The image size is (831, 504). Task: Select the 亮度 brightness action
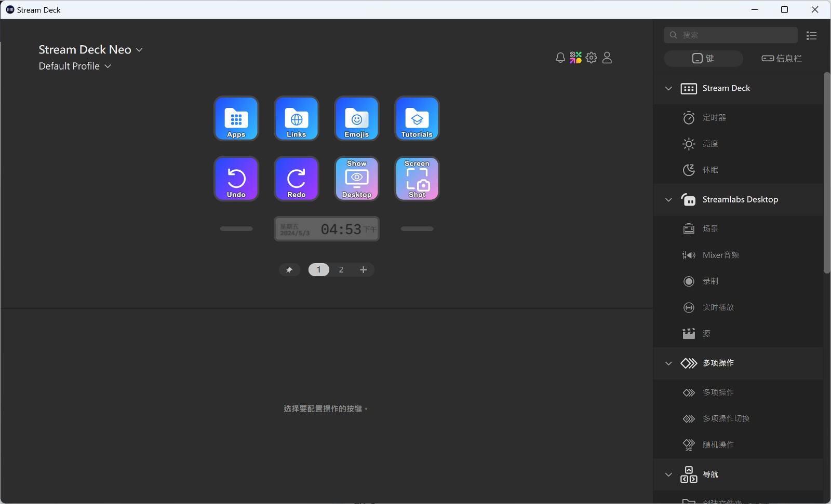(x=738, y=144)
